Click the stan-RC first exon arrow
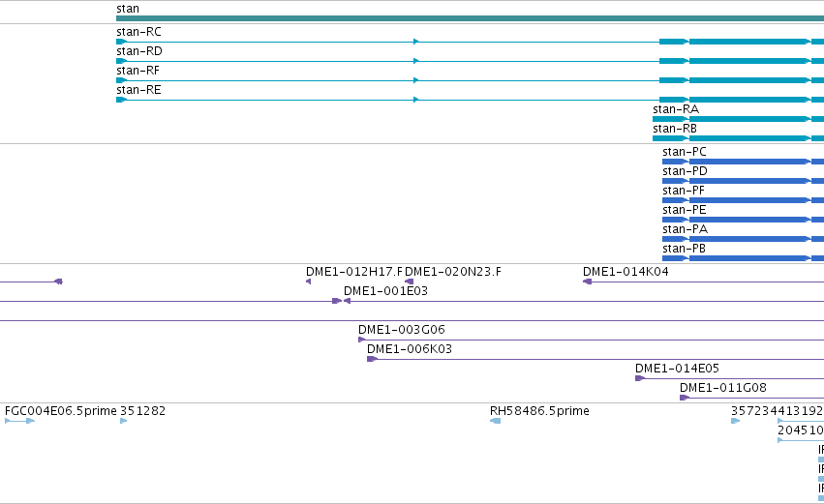The height and width of the screenshot is (504, 824). pyautogui.click(x=121, y=42)
